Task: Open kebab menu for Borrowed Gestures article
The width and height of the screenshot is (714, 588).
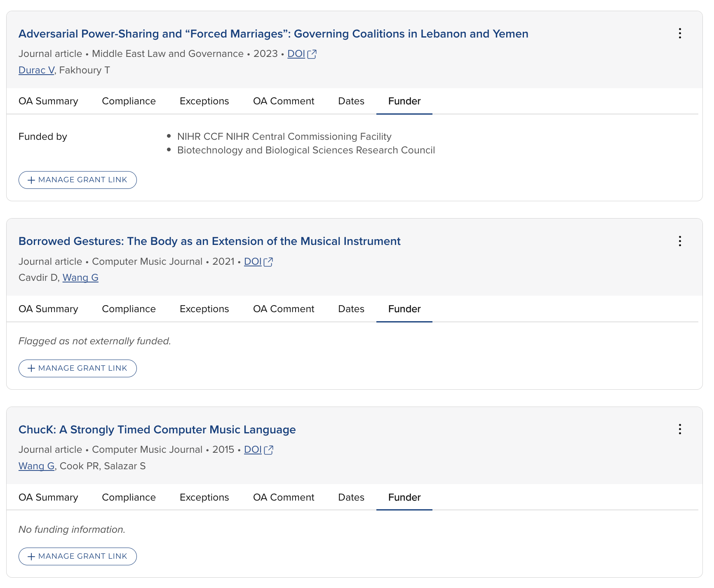Action: [x=680, y=241]
